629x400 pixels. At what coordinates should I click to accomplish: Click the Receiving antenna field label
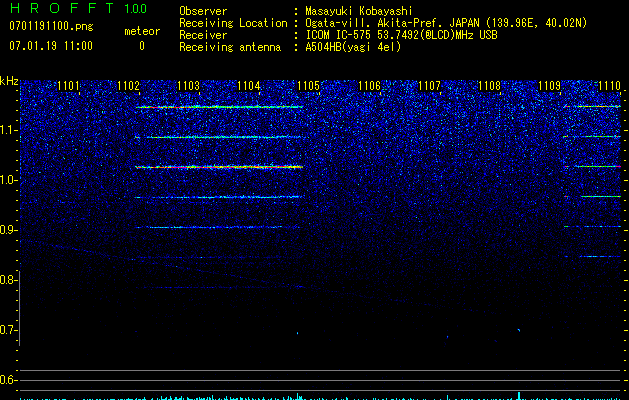click(x=230, y=47)
